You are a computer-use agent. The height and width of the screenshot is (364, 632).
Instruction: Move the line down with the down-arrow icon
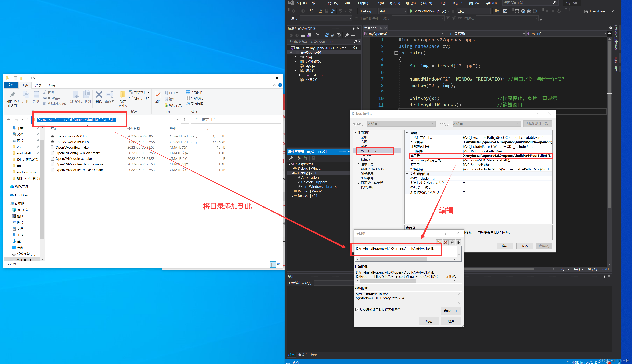point(452,242)
